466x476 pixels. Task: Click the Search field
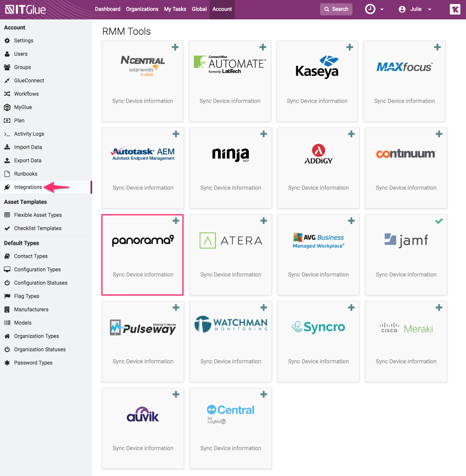pyautogui.click(x=336, y=9)
